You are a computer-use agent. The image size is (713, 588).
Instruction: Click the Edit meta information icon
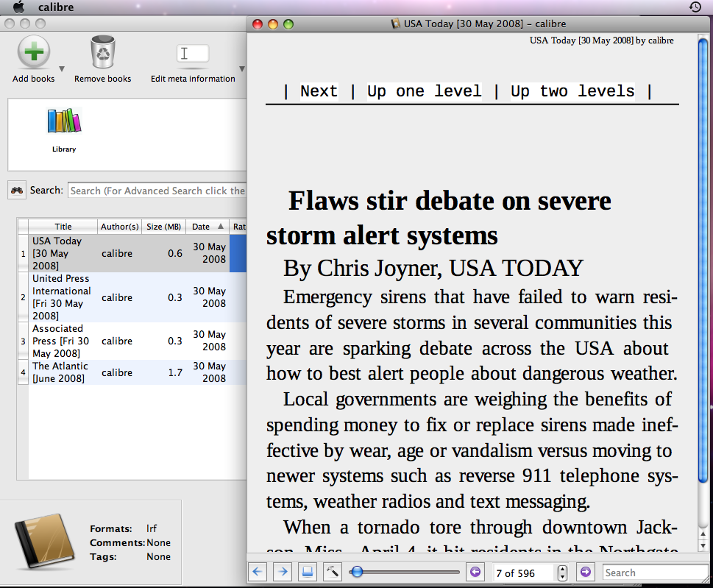click(x=193, y=54)
